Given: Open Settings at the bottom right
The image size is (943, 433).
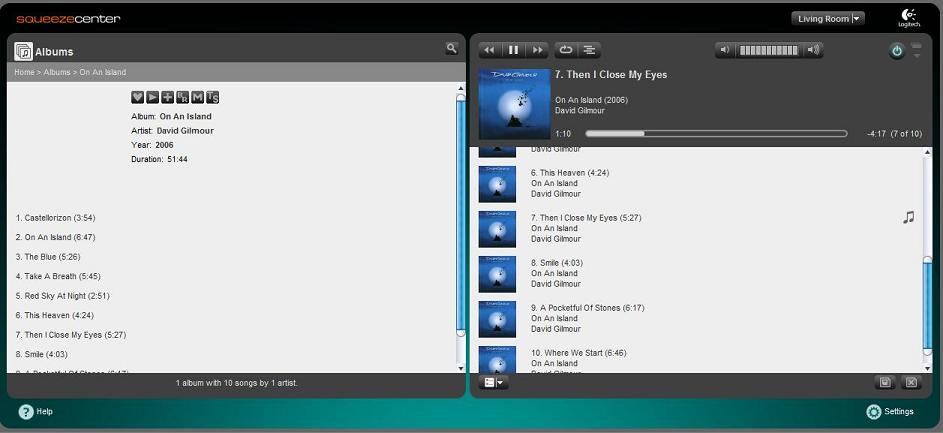Looking at the screenshot, I should 890,412.
